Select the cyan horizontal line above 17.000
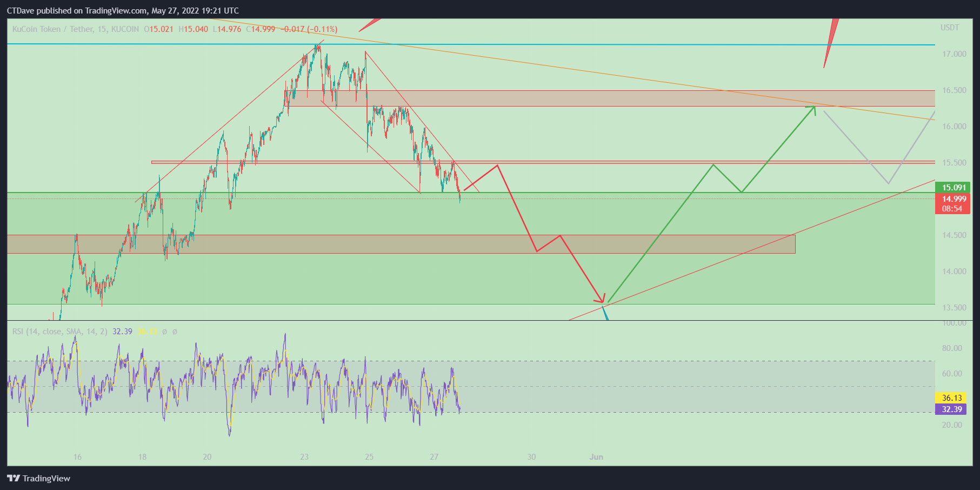 (471, 44)
